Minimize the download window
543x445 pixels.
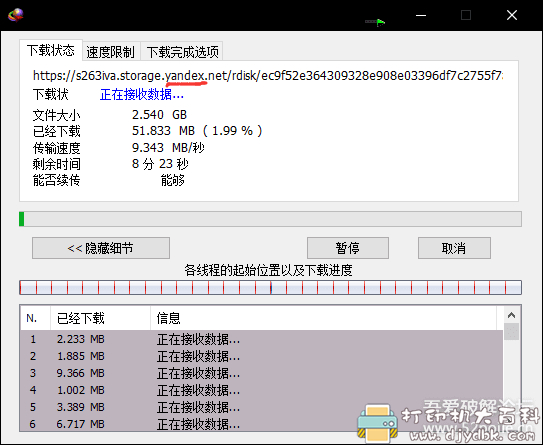point(421,15)
